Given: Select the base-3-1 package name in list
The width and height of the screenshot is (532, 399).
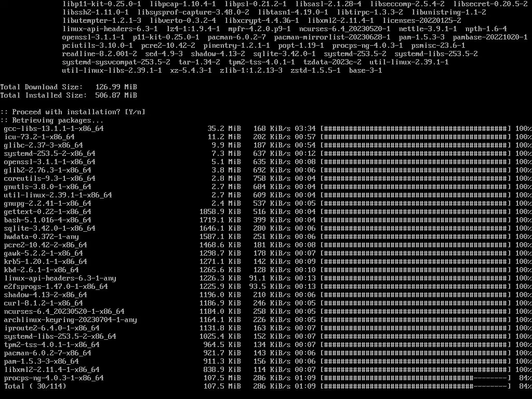Looking at the screenshot, I should click(x=365, y=71).
